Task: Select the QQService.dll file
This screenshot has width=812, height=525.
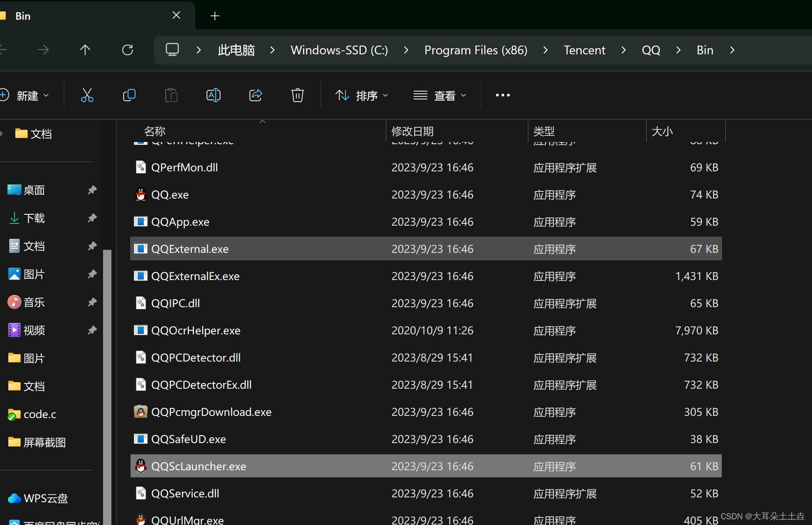Action: pyautogui.click(x=426, y=493)
